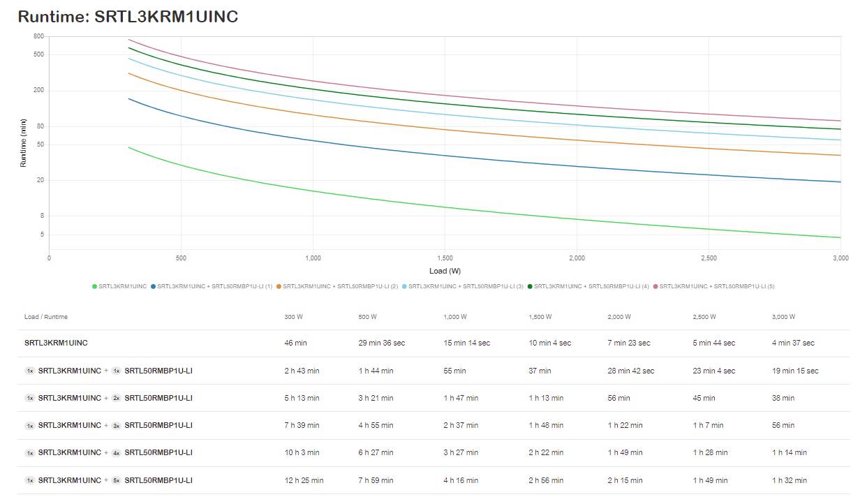867x504 pixels.
Task: Select the 4 min 37 sec cell
Action: coord(793,343)
